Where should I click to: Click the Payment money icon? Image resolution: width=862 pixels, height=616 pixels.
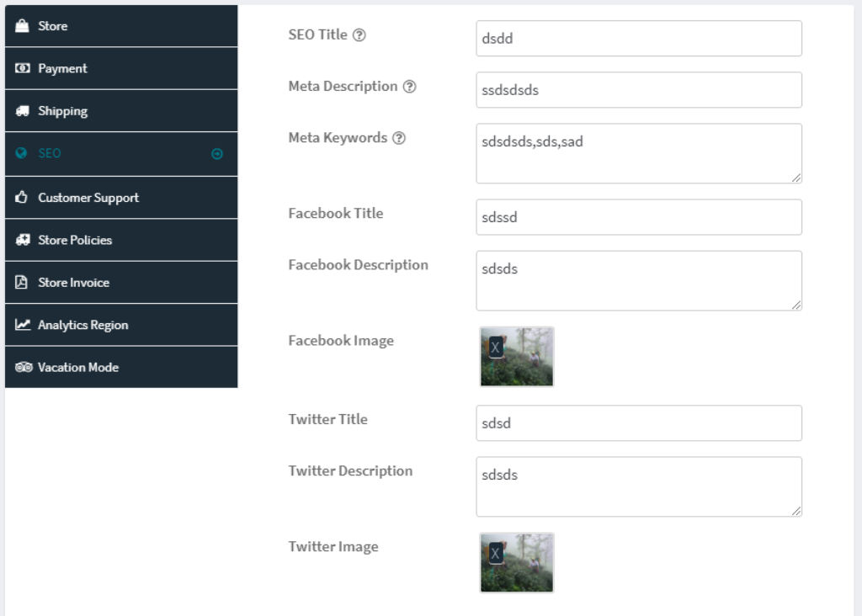click(23, 68)
